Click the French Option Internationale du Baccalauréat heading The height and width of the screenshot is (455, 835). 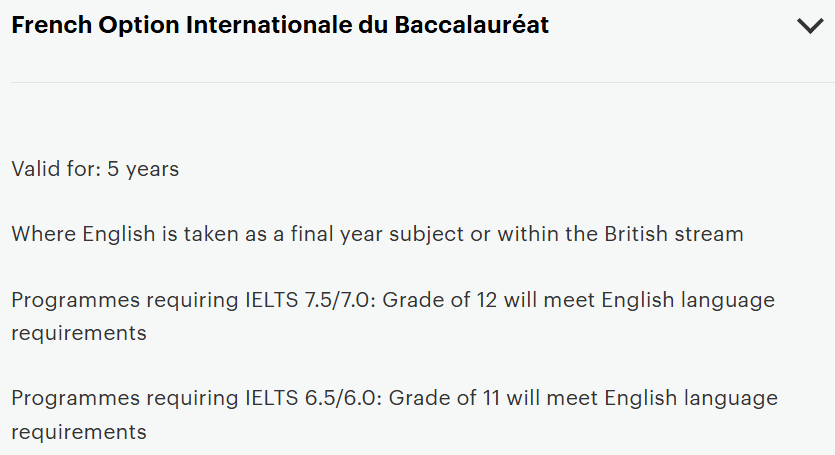(x=280, y=26)
